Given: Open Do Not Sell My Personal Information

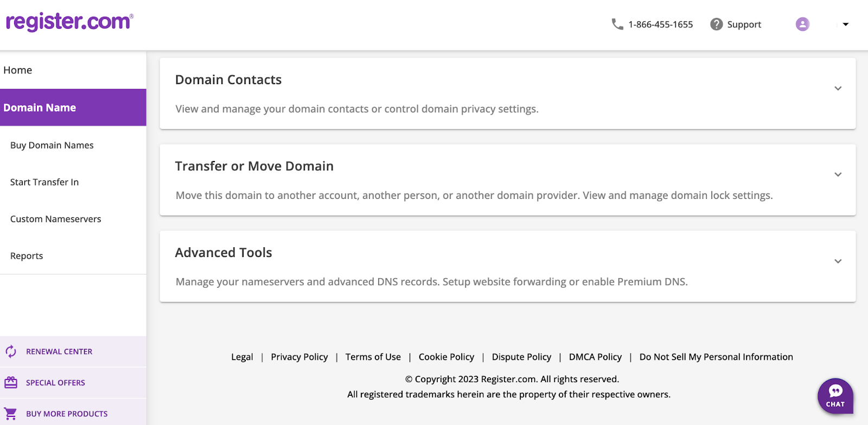Looking at the screenshot, I should point(716,357).
